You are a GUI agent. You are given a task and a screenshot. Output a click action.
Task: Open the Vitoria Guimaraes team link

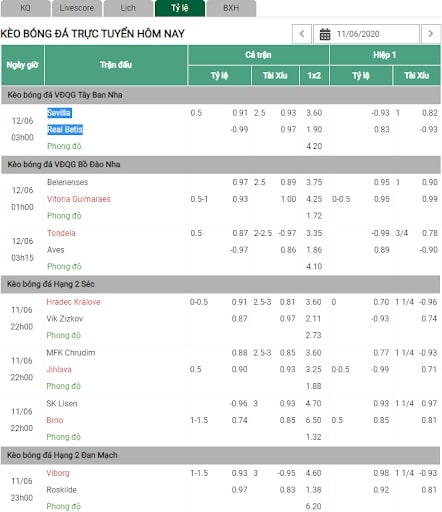coord(79,199)
